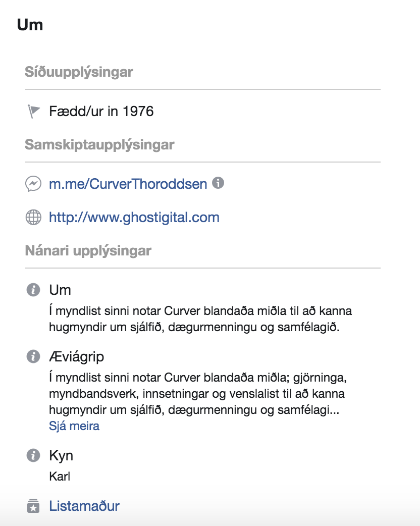420x526 pixels.
Task: Click the info icon next to Æviágrip
Action: pyautogui.click(x=33, y=356)
